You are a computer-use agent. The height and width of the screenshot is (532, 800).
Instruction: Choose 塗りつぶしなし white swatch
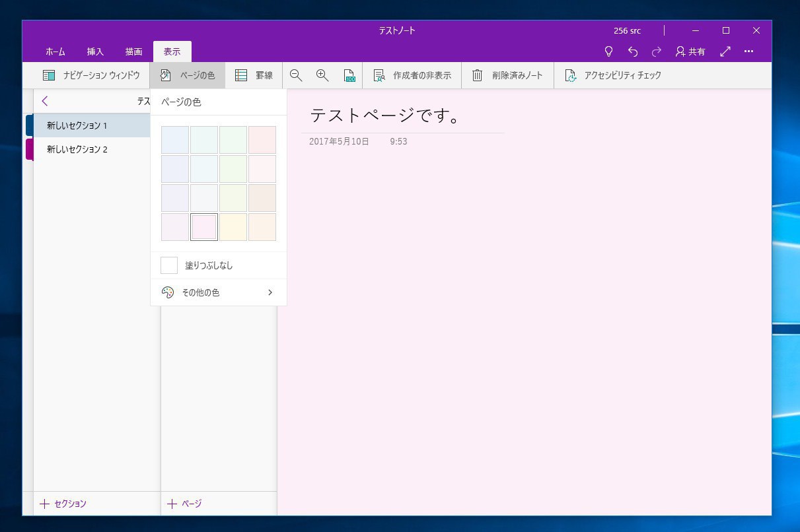click(x=169, y=265)
